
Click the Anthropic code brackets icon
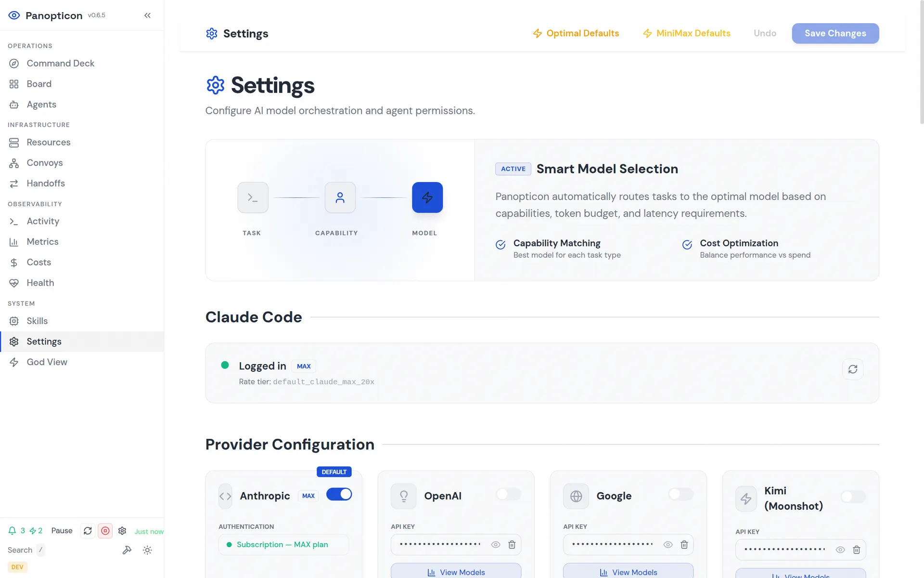(225, 496)
